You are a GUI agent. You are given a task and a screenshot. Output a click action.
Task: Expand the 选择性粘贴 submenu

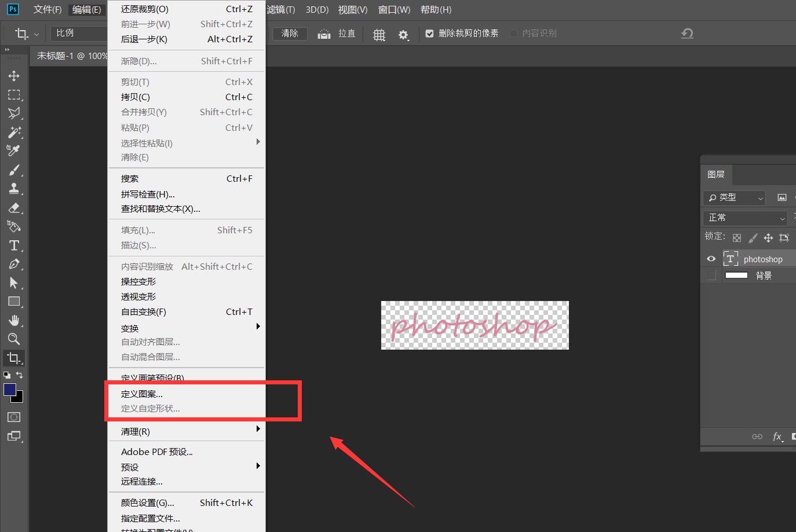[x=187, y=142]
